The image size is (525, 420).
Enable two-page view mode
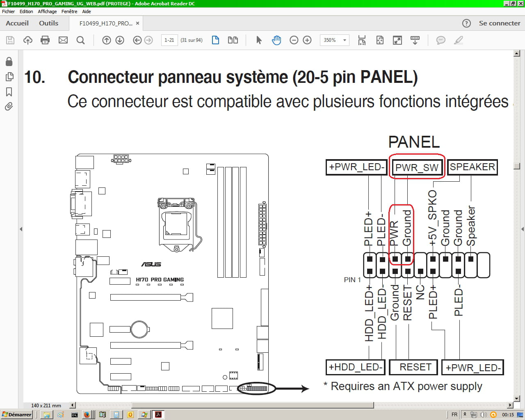pyautogui.click(x=233, y=40)
